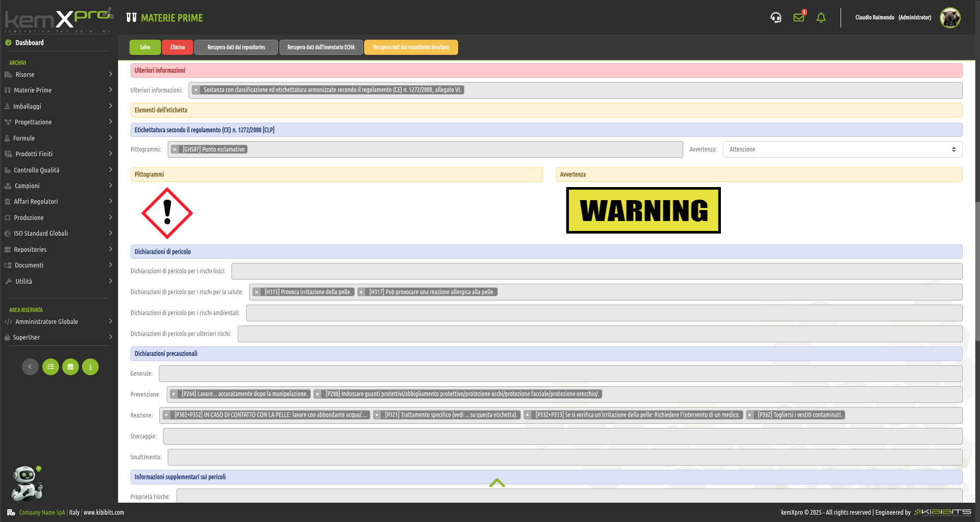The image size is (980, 522).
Task: Click the notifications bell icon
Action: click(x=821, y=18)
